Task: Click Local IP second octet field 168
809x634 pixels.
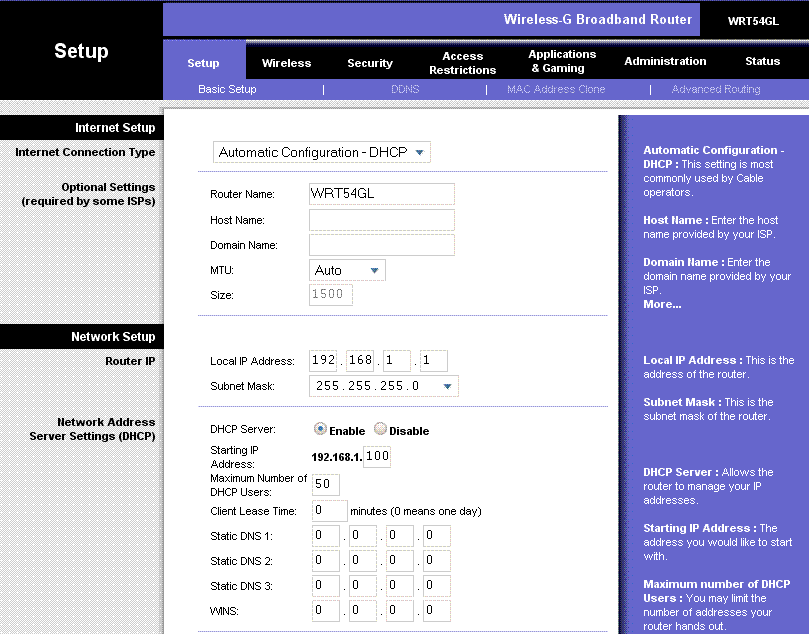Action: click(360, 360)
